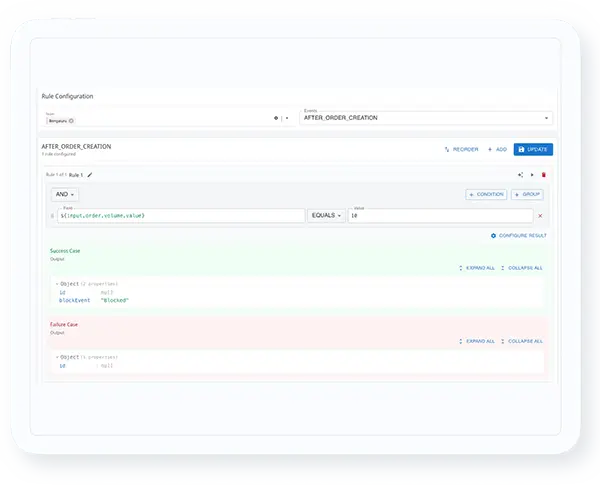
Task: Change the AND logical operator dropdown
Action: pyautogui.click(x=65, y=194)
